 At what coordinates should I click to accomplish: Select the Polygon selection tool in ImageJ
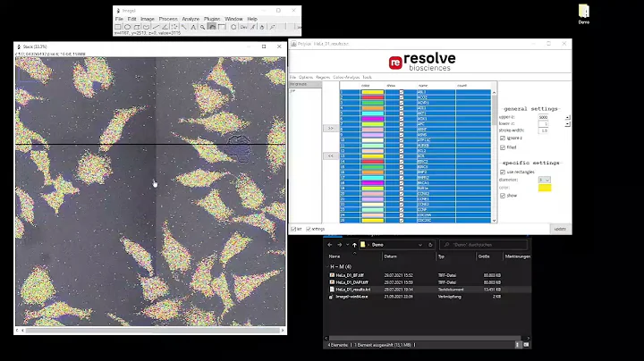coord(137,27)
